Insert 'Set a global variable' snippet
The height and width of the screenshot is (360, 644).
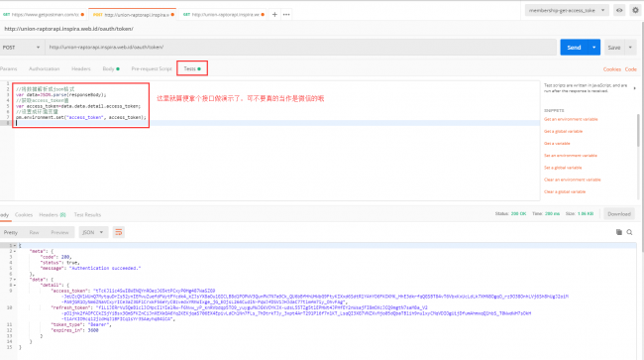(x=563, y=168)
